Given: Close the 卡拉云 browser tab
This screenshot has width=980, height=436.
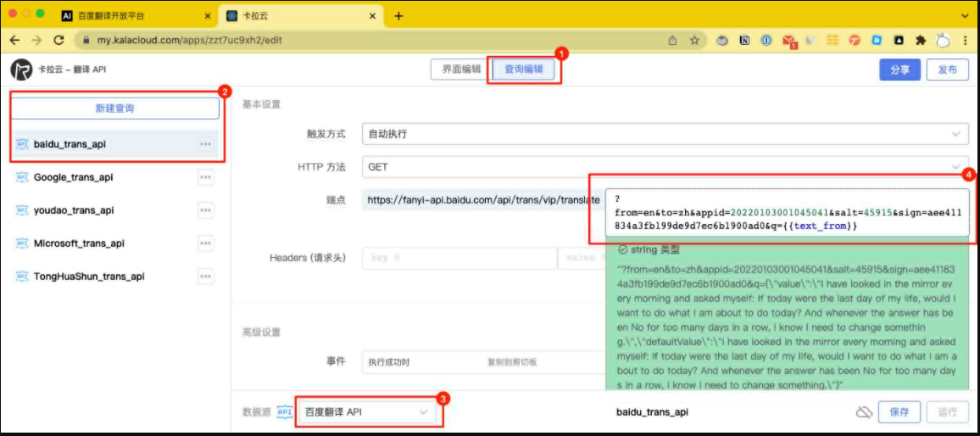Looking at the screenshot, I should [371, 15].
